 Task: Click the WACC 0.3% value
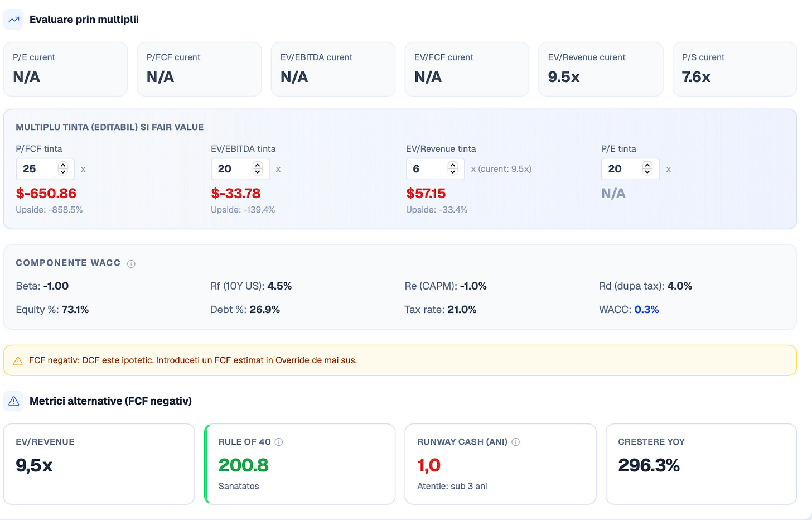[x=646, y=310]
